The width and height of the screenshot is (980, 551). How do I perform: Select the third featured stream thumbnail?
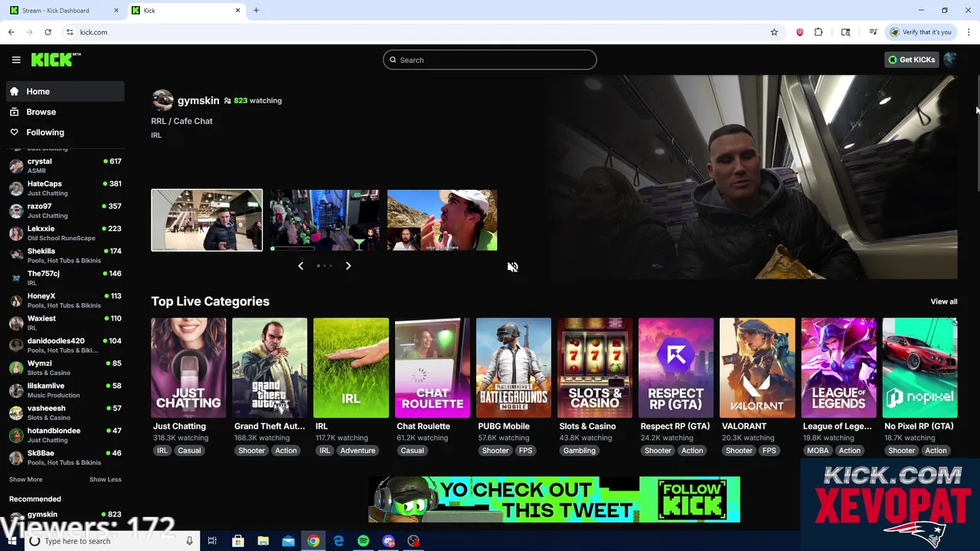tap(442, 220)
